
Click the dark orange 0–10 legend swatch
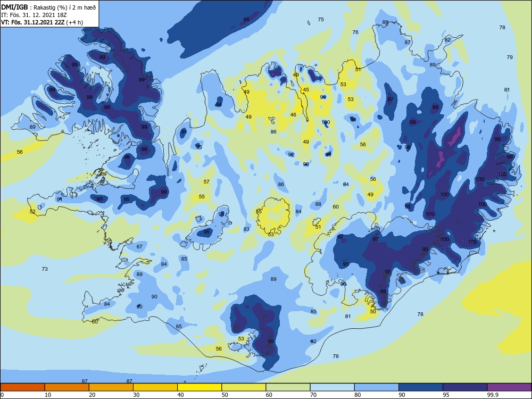tap(22, 387)
